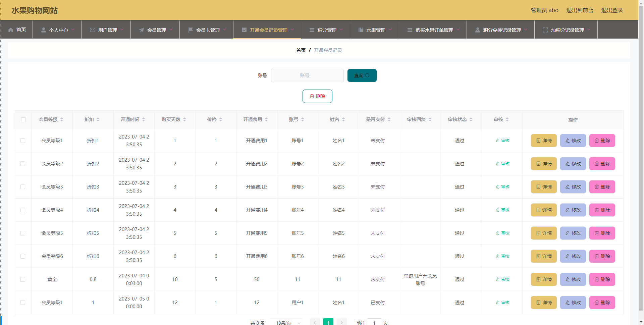Expand the 个人中心 dropdown arrow

73,30
